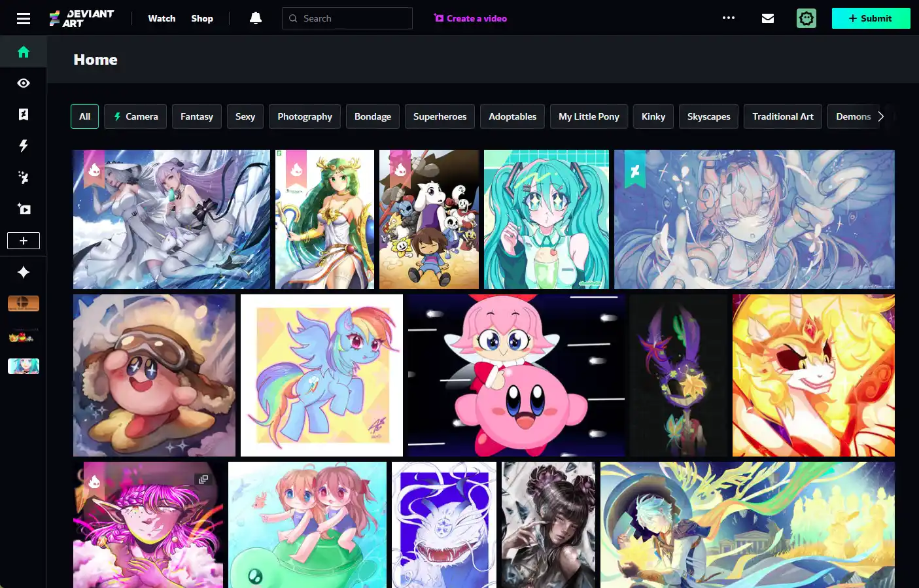Click the DeviantArt logo
The width and height of the screenshot is (919, 588).
click(82, 18)
